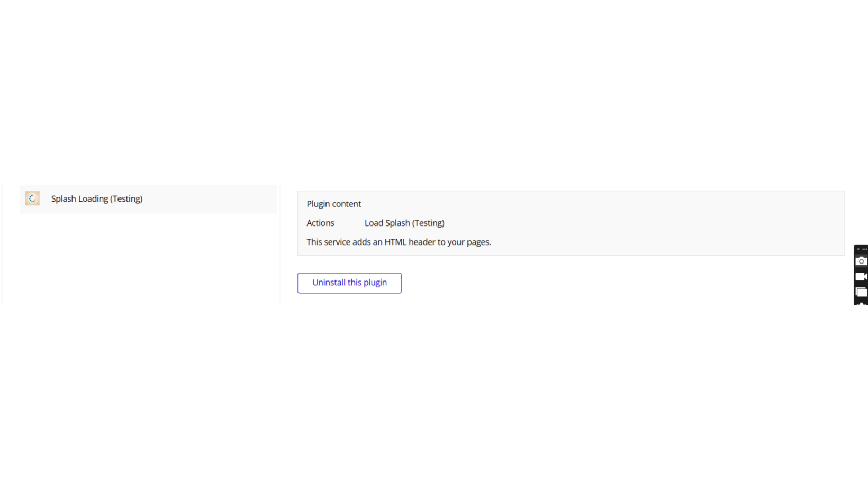Select the Splash Loading (Testing) plugin name

pos(97,199)
